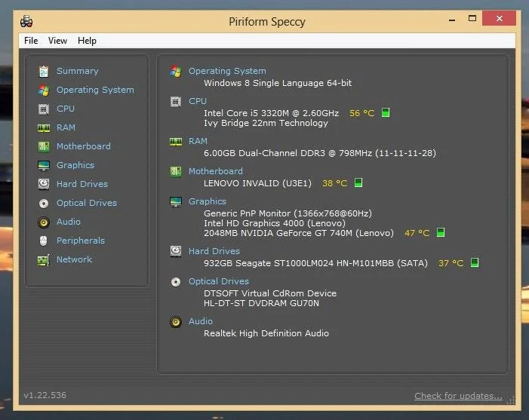Viewport: 529px width, 420px height.
Task: Click the RAM stick icon in summary panel
Action: point(176,142)
